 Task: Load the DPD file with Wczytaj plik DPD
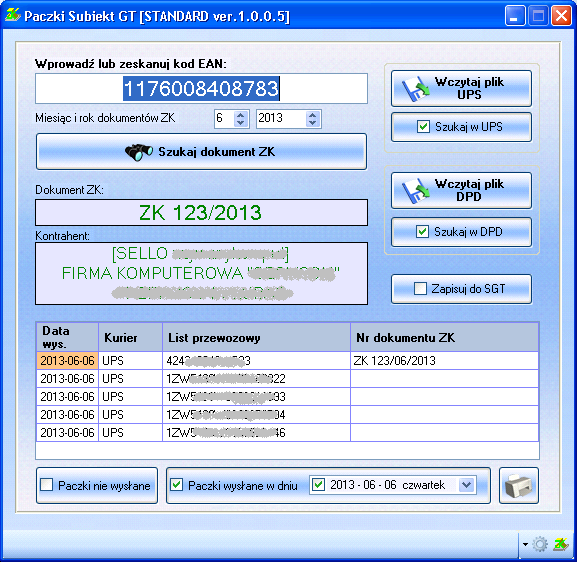[x=461, y=190]
